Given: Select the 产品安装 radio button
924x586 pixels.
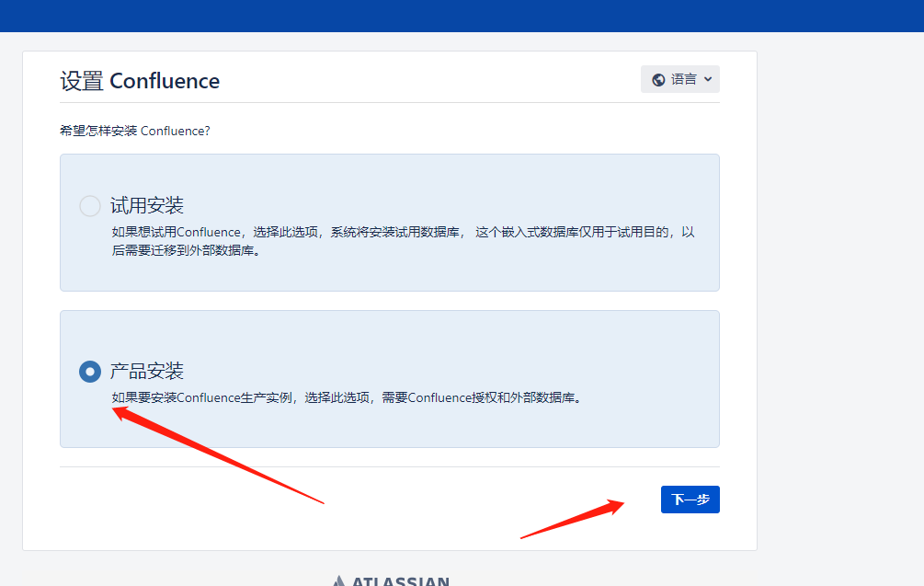Looking at the screenshot, I should pyautogui.click(x=90, y=372).
